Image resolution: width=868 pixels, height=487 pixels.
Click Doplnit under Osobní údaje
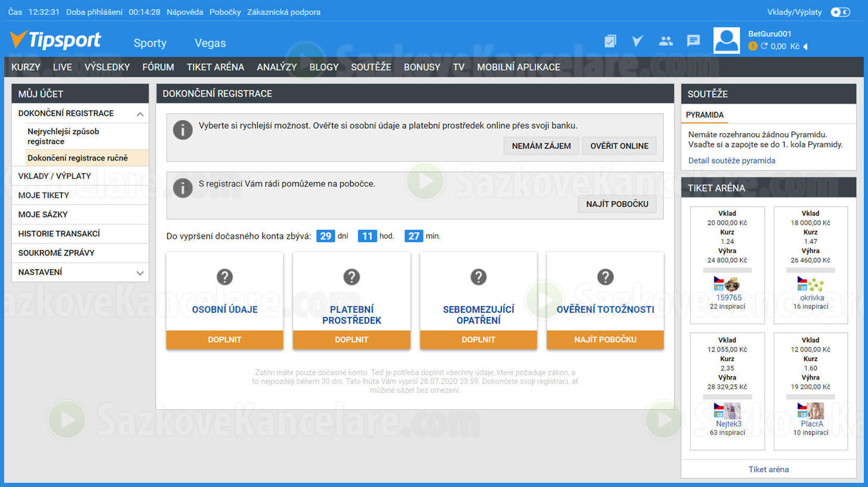pyautogui.click(x=224, y=340)
